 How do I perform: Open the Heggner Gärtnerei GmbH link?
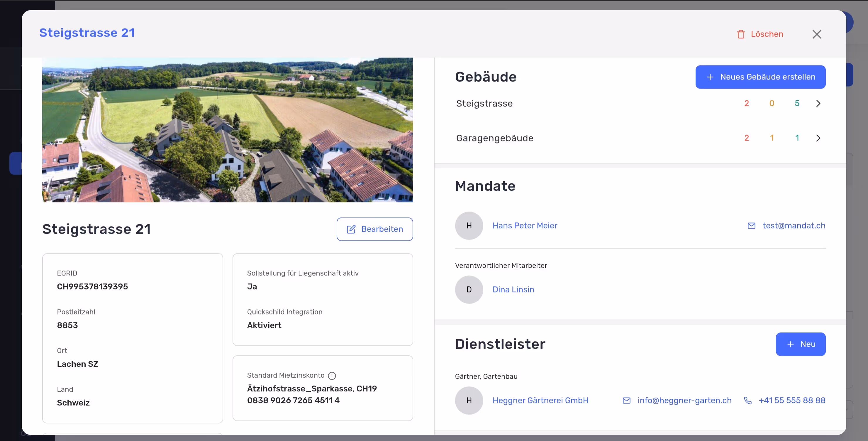click(540, 400)
